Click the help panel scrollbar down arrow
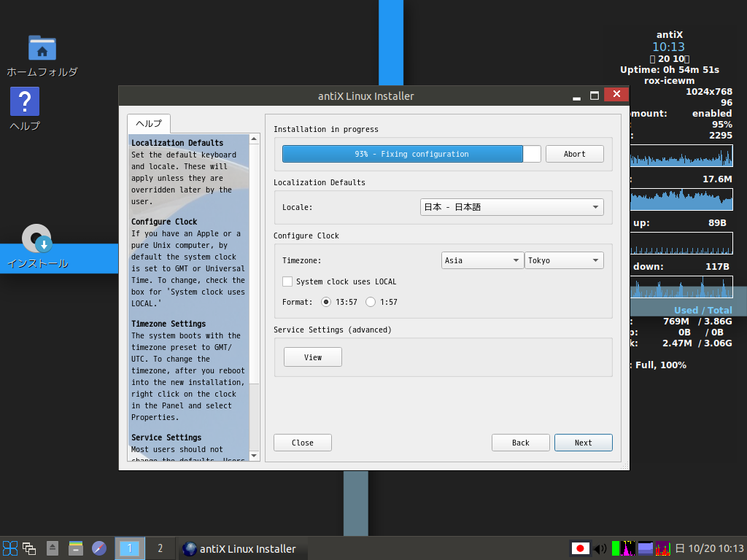 tap(254, 456)
